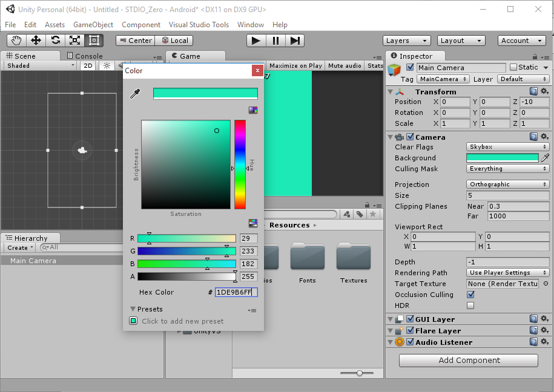Toggle the Camera component checkbox
The width and height of the screenshot is (554, 392).
(410, 137)
